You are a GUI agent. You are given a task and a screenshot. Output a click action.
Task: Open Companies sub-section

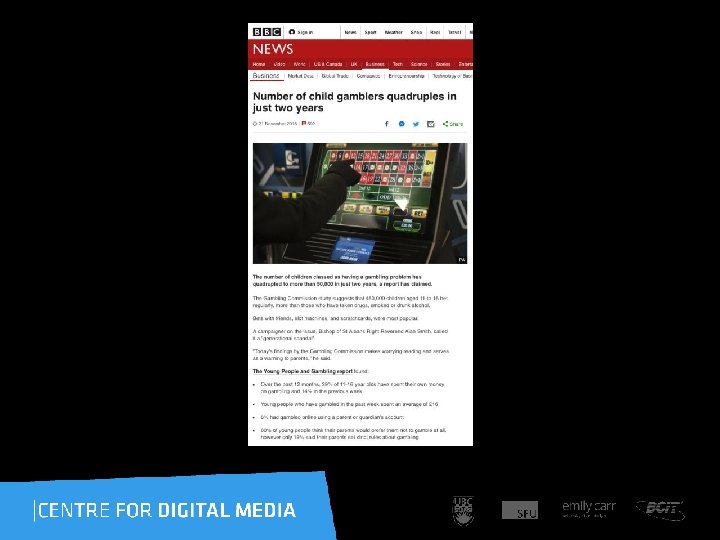[368, 76]
